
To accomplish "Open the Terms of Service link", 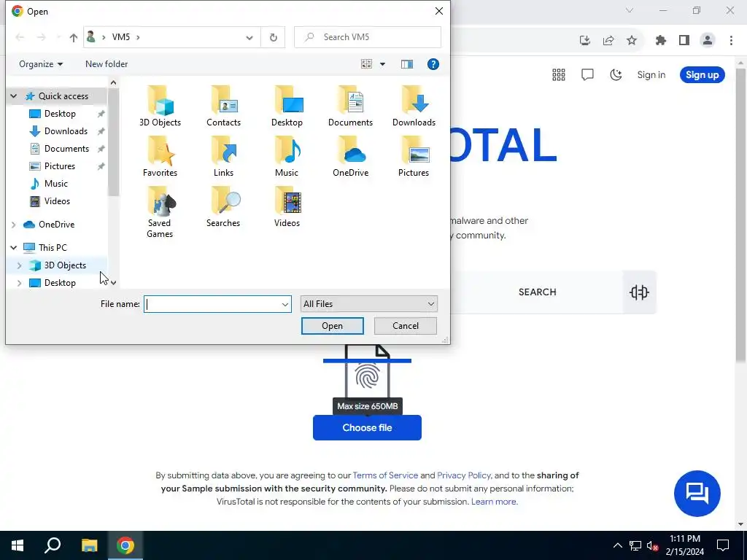I will pos(385,475).
